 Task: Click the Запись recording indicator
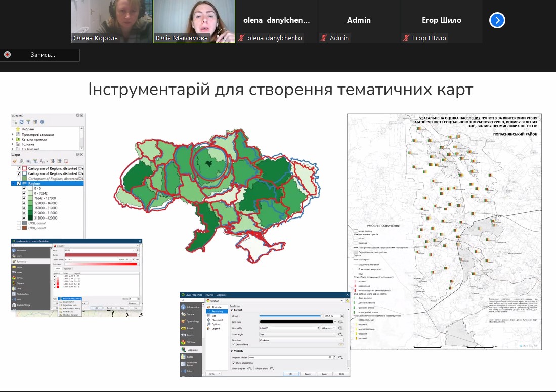click(x=40, y=55)
